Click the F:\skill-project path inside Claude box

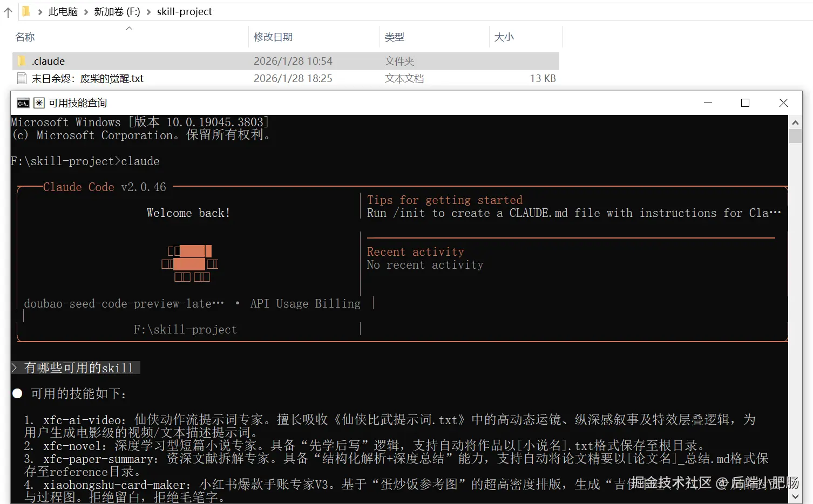click(185, 330)
